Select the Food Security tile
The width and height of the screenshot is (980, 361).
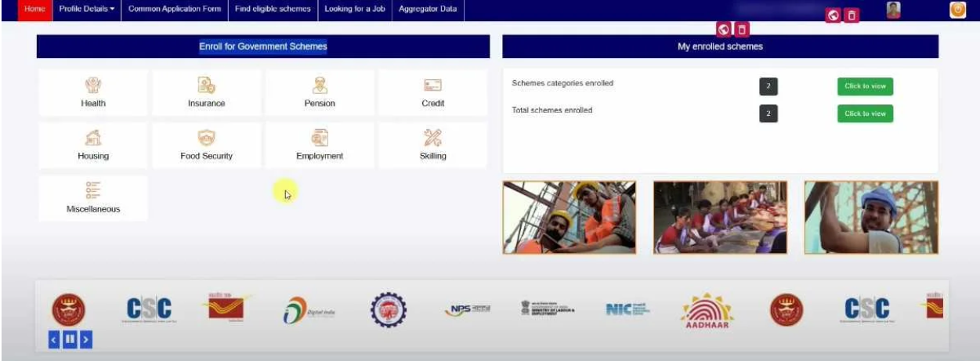206,145
